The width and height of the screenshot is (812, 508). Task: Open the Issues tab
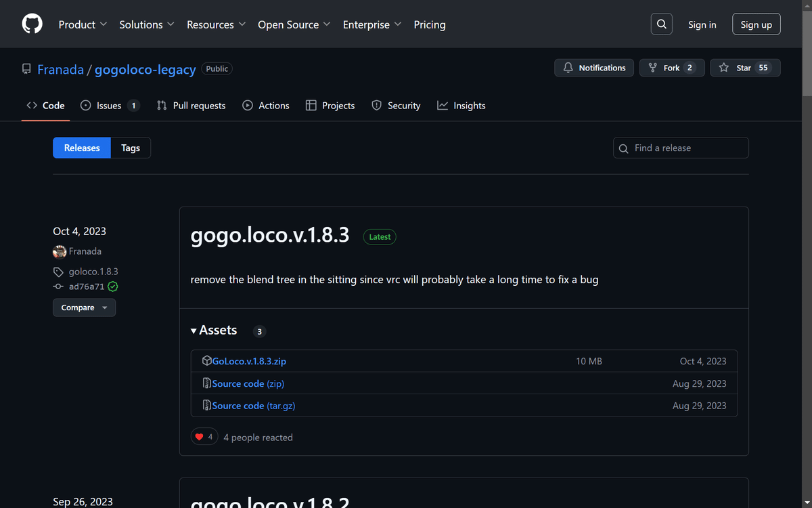(110, 106)
